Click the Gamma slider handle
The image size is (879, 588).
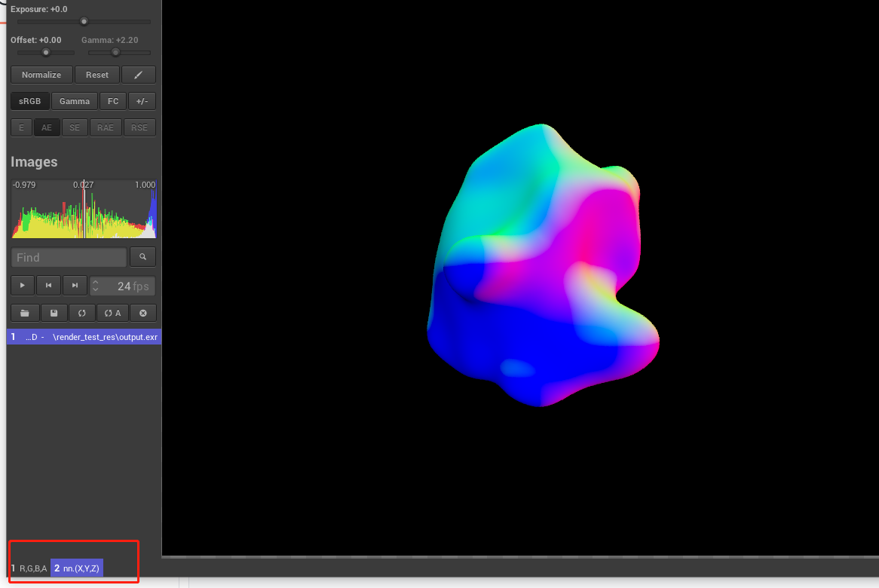pyautogui.click(x=115, y=53)
